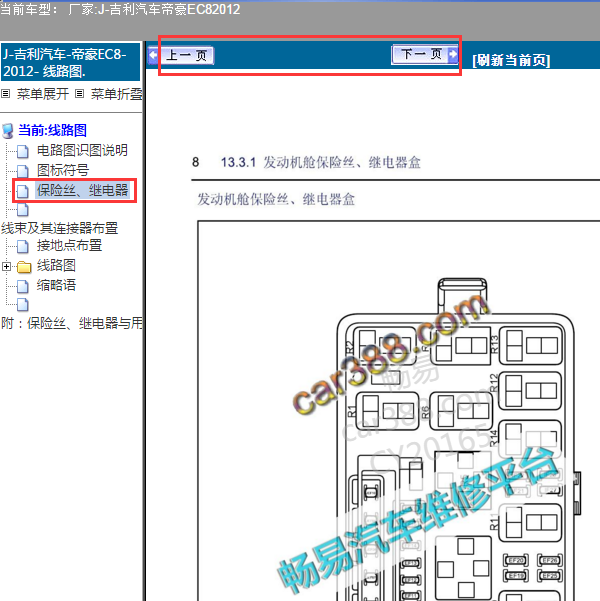Click the 菜单展开 list icon
This screenshot has width=600, height=601.
(5, 94)
